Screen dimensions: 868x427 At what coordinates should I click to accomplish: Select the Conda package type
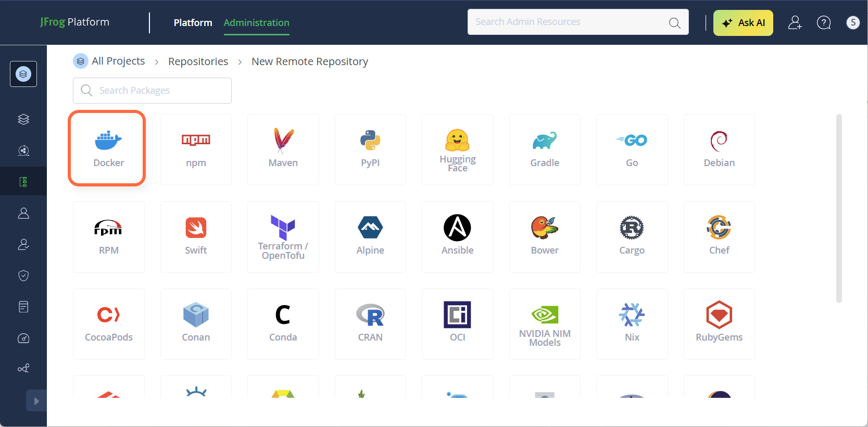tap(283, 324)
